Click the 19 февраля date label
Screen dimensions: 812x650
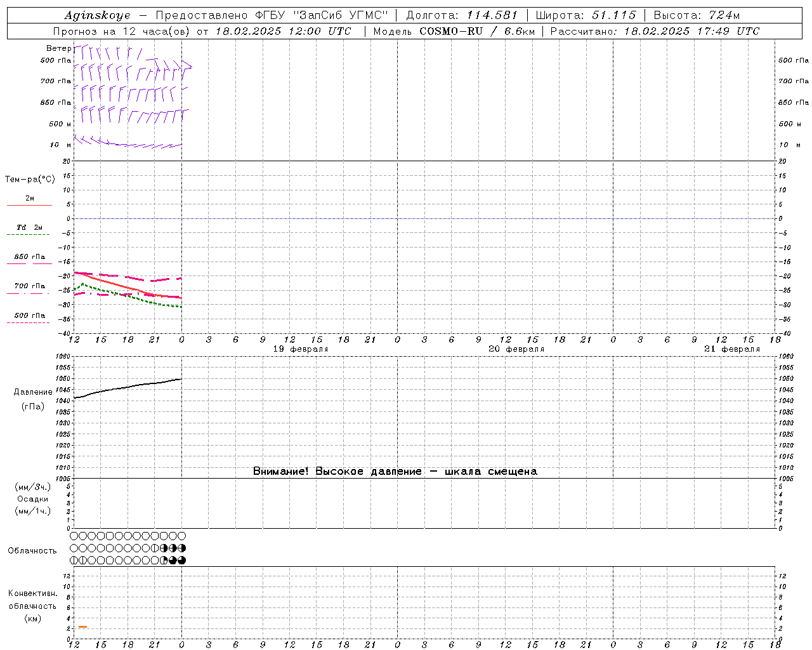301,349
